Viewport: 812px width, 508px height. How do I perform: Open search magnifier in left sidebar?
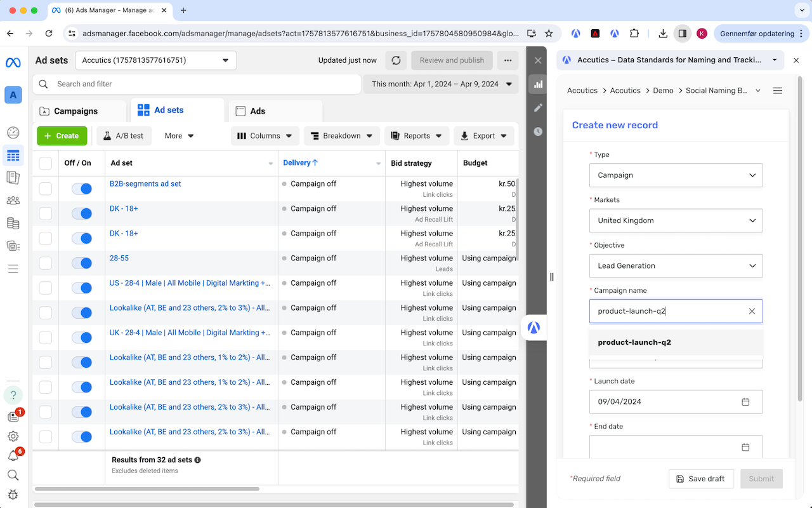[13, 475]
